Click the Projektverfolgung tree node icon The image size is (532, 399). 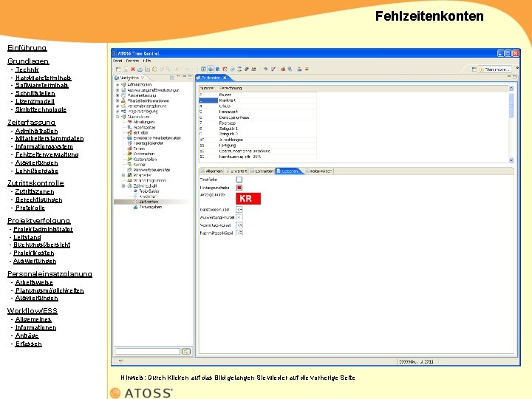point(123,112)
